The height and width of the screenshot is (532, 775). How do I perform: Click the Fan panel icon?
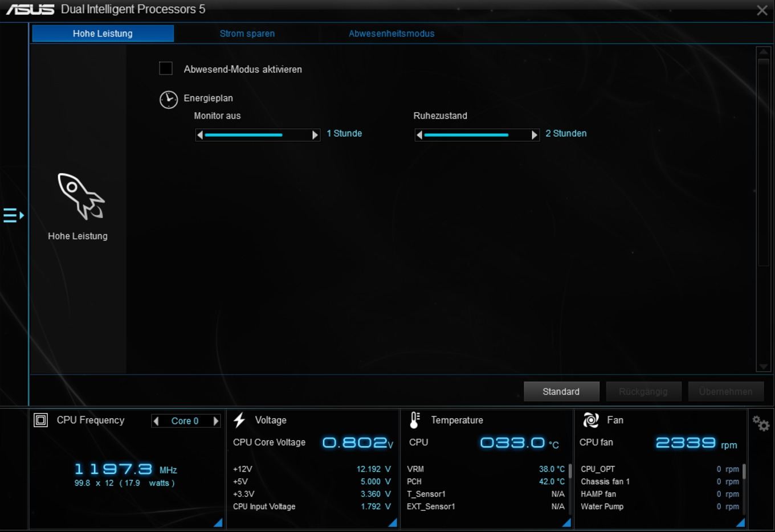click(591, 420)
